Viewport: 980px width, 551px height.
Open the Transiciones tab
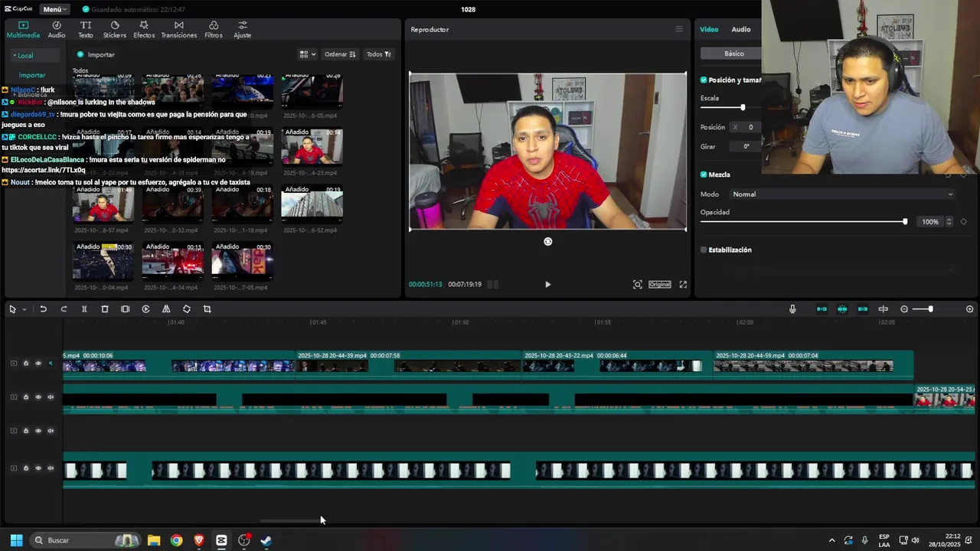coord(179,30)
